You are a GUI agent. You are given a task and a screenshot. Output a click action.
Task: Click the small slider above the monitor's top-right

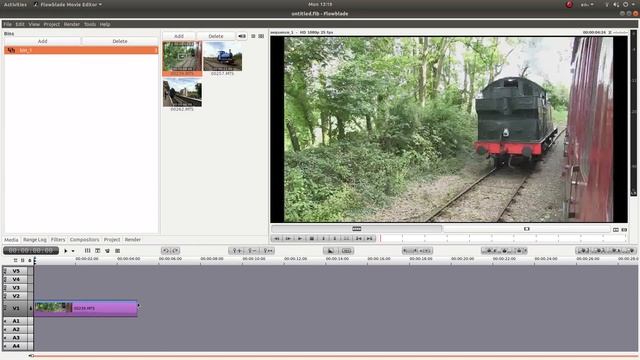coord(620,32)
